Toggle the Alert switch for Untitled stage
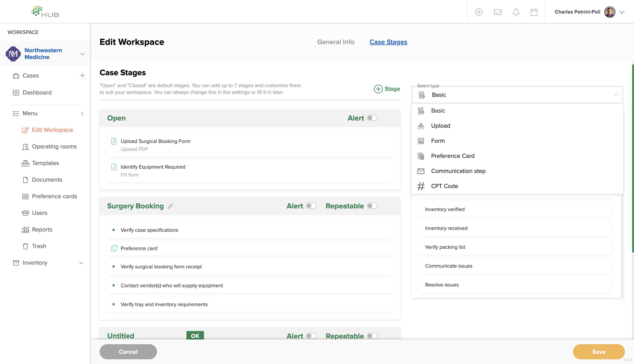Screen dimensions: 634x364 (311, 336)
